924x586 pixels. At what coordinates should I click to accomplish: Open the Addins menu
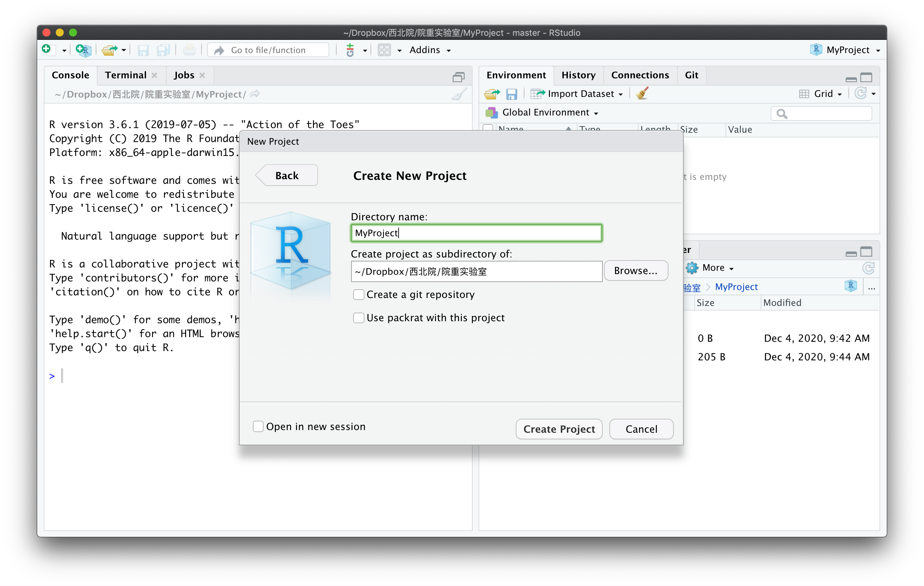point(430,50)
